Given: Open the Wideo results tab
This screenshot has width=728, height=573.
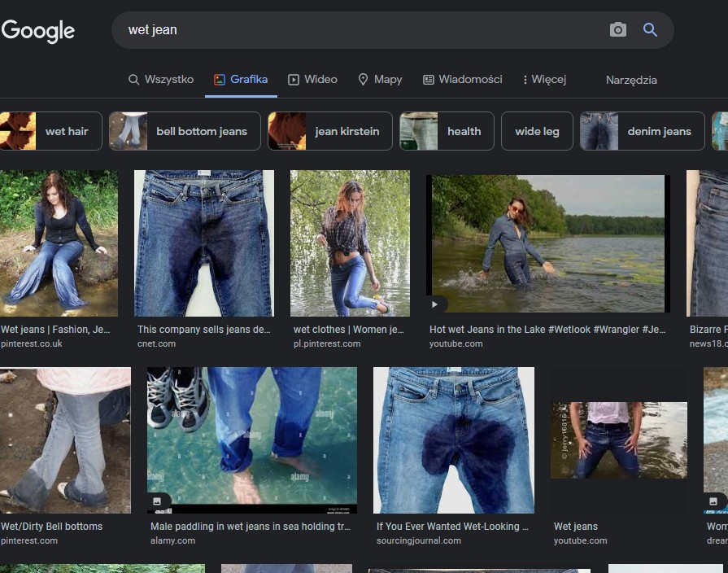Looking at the screenshot, I should (x=313, y=80).
